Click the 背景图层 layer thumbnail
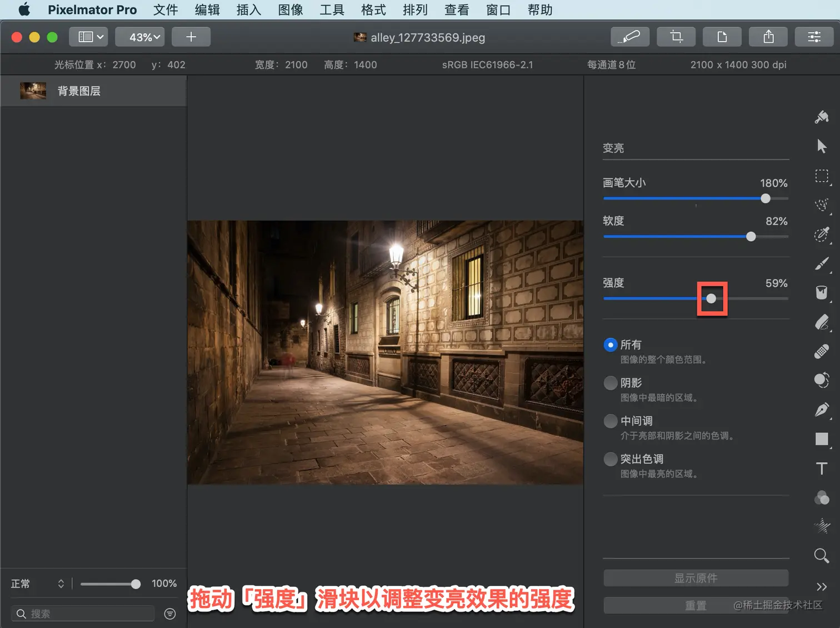Screen dimensions: 840x628 coord(33,91)
